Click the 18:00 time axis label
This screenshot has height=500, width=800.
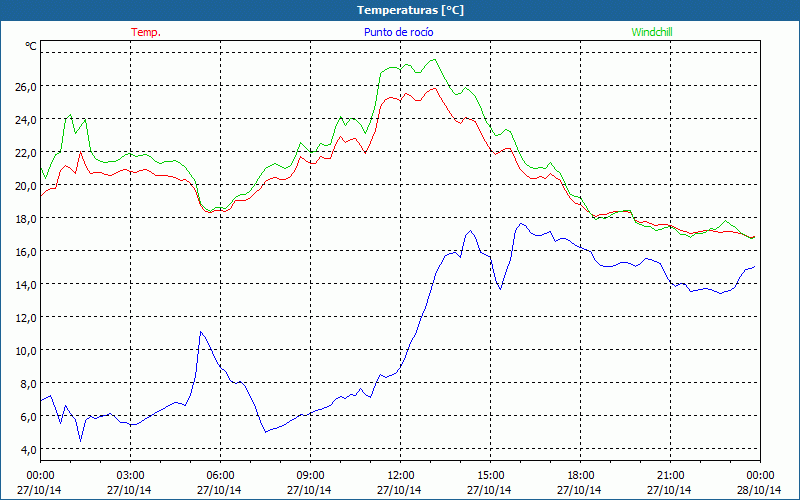pyautogui.click(x=581, y=476)
